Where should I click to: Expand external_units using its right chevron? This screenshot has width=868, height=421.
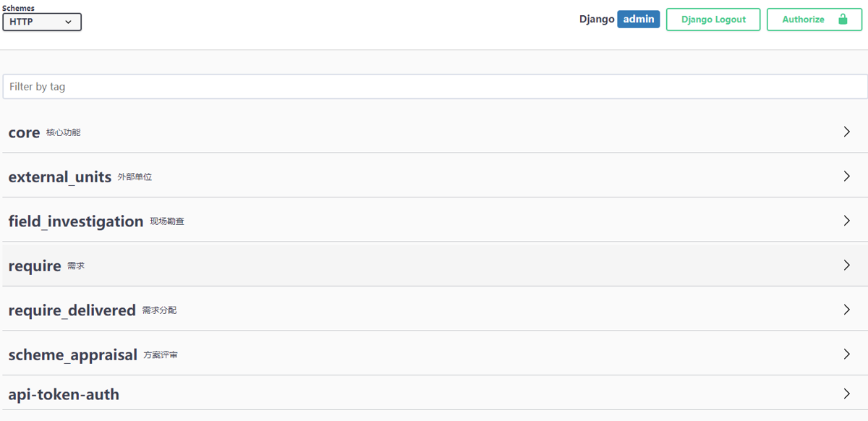(847, 176)
